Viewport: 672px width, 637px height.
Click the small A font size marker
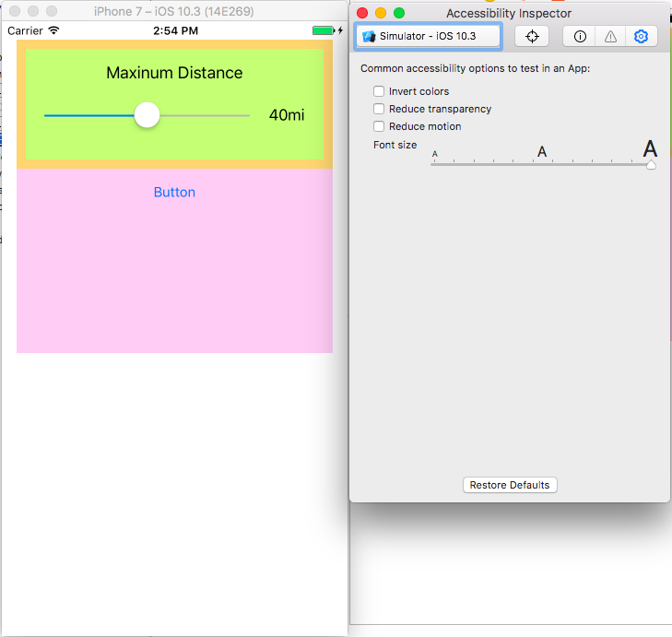click(434, 154)
